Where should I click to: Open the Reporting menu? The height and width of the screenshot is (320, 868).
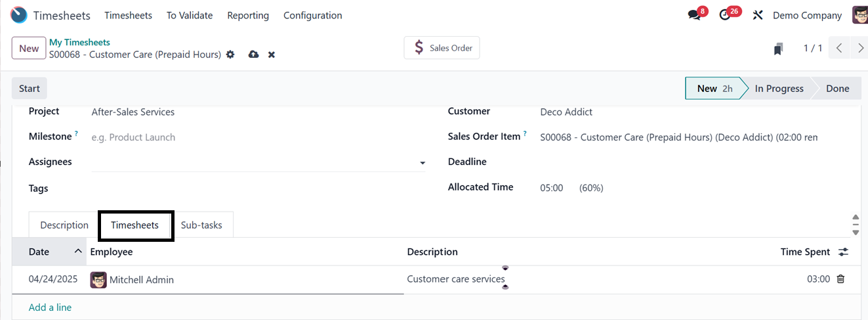tap(248, 15)
